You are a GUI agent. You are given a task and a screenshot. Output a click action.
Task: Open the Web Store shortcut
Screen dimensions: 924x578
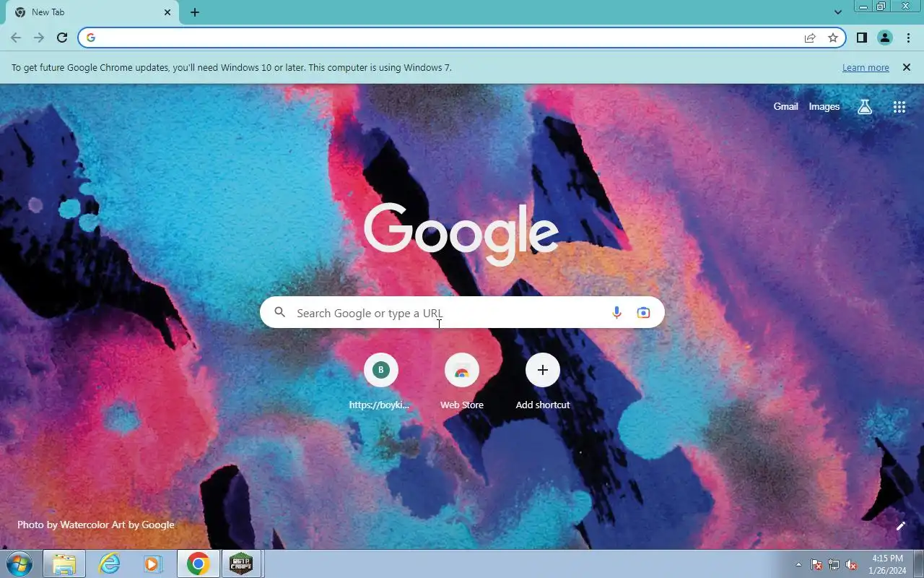(x=462, y=381)
